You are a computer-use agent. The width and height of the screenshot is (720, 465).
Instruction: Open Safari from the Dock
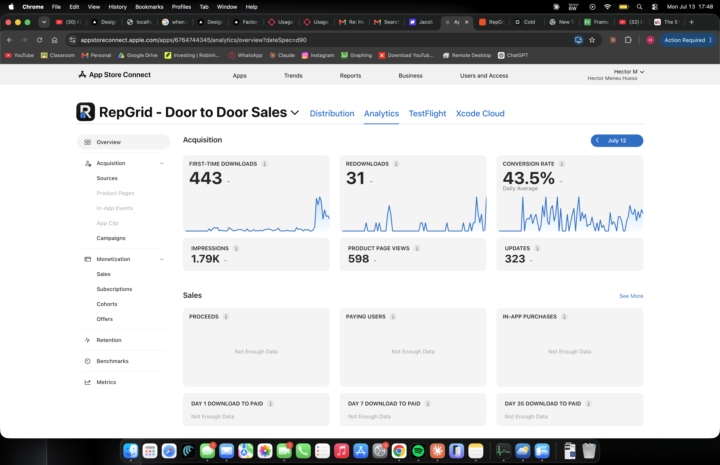tap(169, 451)
